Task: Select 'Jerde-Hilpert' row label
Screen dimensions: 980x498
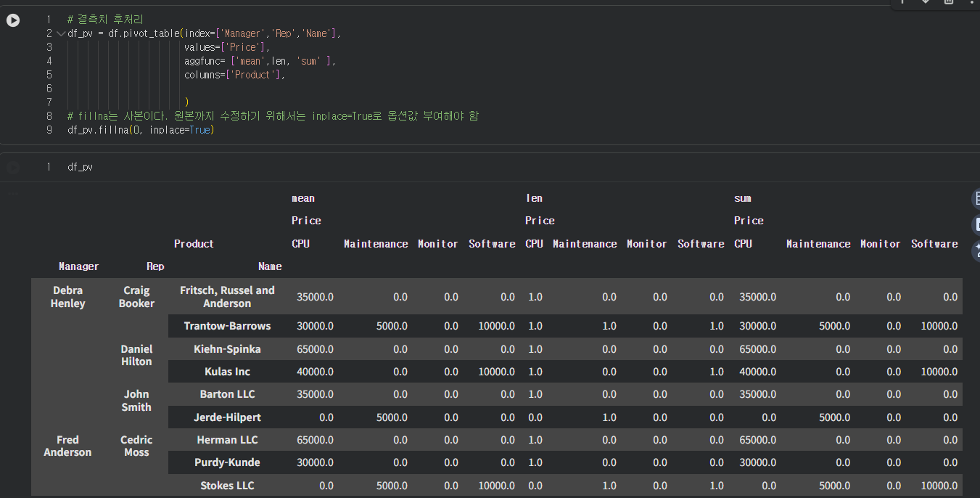Action: click(227, 417)
